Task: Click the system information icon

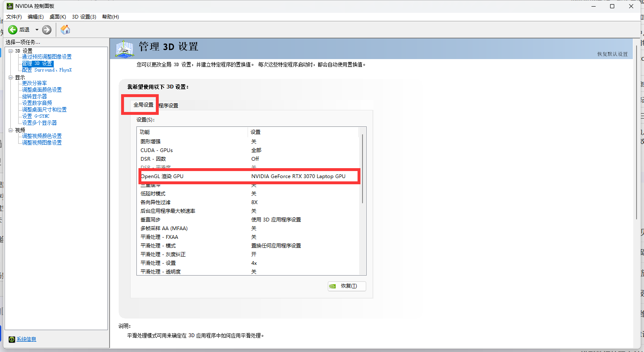Action: click(12, 339)
